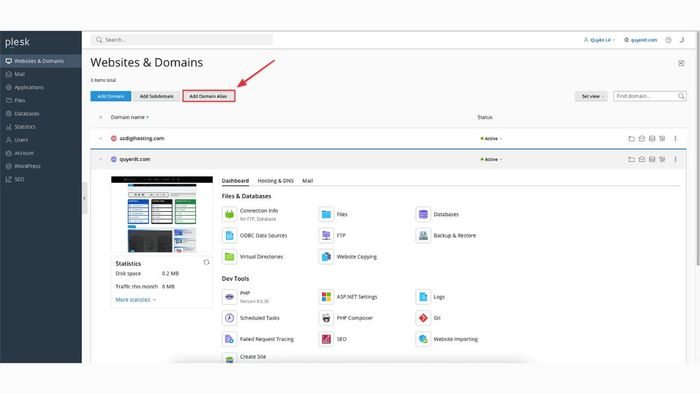Switch to Hosting & DNS tab
This screenshot has width=700, height=394.
275,181
